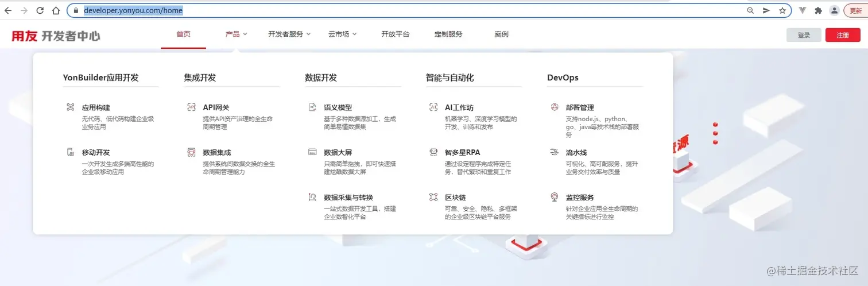The image size is (868, 286).
Task: Click the 集成开发 heading
Action: [x=200, y=78]
